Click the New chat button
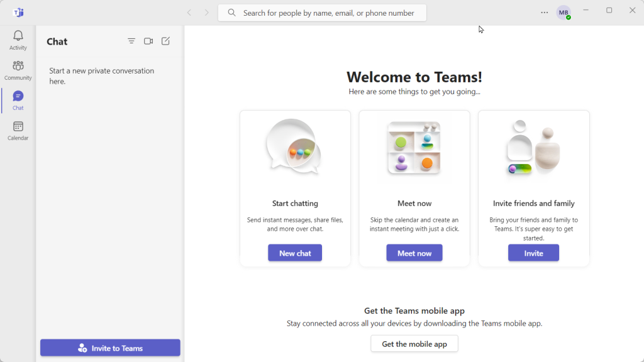This screenshot has height=362, width=644. (x=295, y=253)
